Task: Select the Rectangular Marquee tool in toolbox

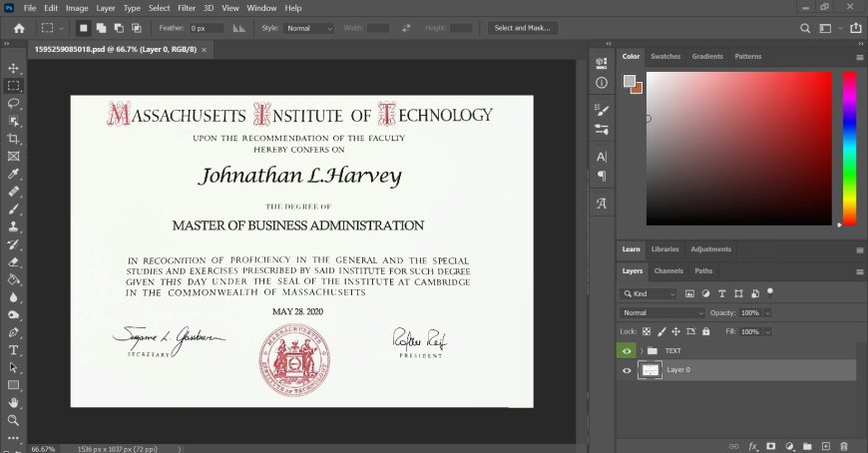Action: pyautogui.click(x=13, y=86)
